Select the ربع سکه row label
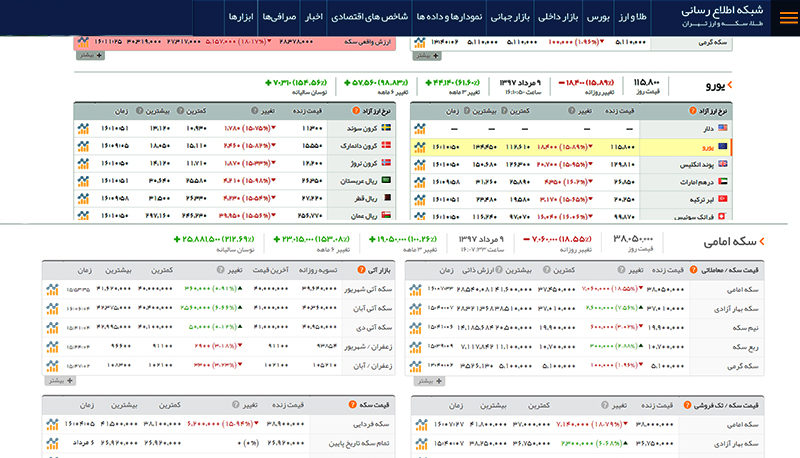The height and width of the screenshot is (458, 800). point(746,347)
